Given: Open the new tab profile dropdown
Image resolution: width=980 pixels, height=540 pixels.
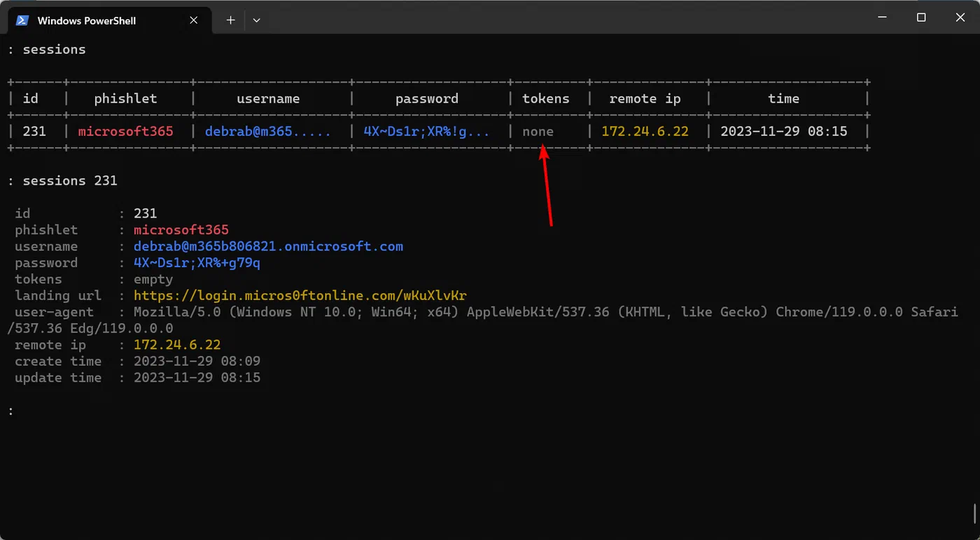Looking at the screenshot, I should [256, 20].
